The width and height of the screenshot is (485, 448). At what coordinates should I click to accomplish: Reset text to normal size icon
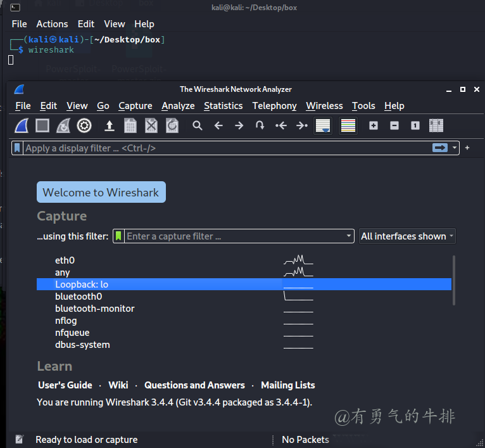click(x=415, y=125)
